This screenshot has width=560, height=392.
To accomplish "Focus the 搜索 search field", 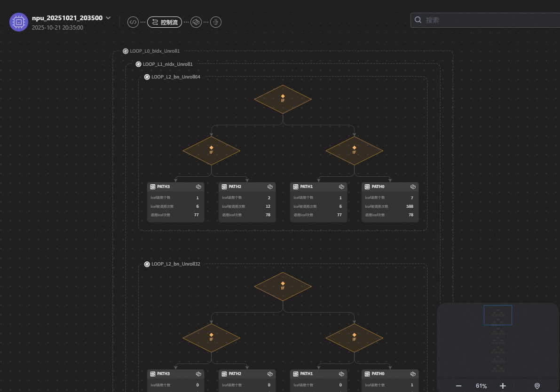I will [484, 20].
